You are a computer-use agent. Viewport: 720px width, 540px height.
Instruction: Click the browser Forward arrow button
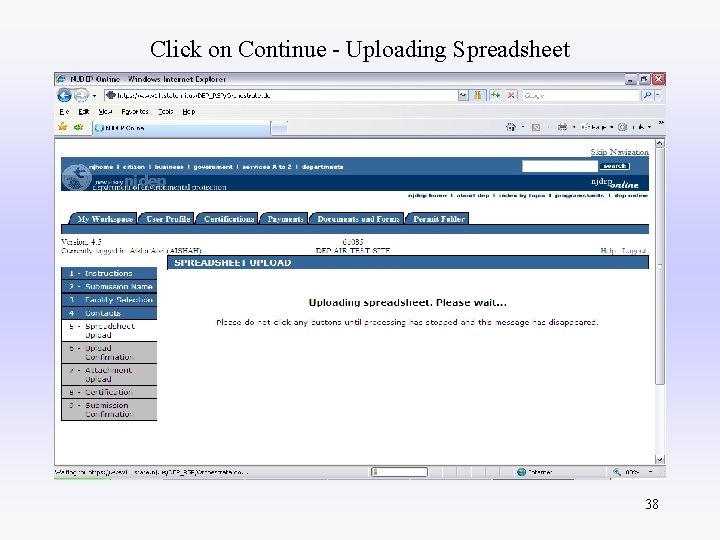(81, 95)
